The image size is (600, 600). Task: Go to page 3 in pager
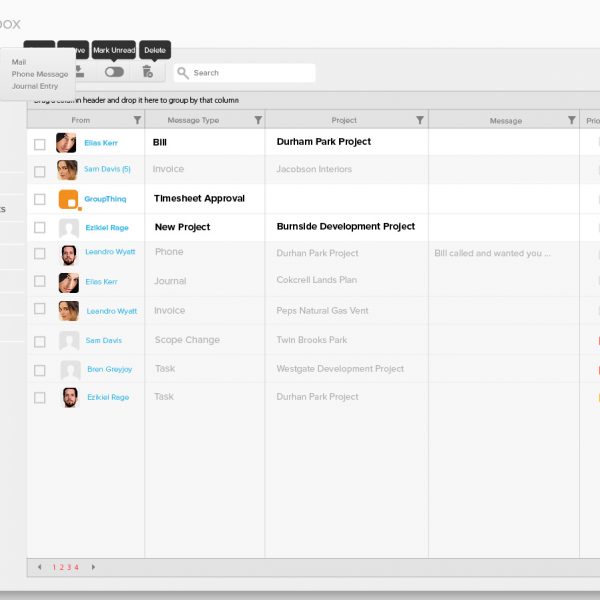(69, 567)
